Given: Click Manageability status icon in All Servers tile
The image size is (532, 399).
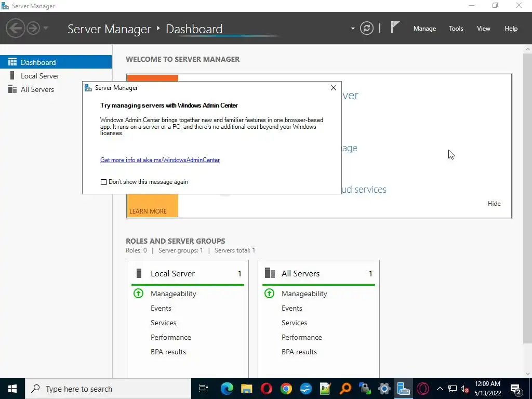Looking at the screenshot, I should click(x=270, y=293).
